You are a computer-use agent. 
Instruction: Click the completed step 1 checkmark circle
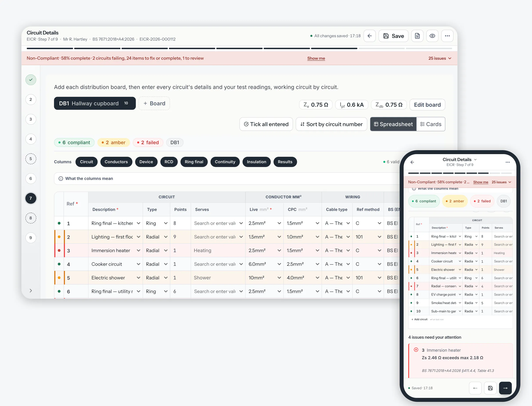(x=31, y=80)
